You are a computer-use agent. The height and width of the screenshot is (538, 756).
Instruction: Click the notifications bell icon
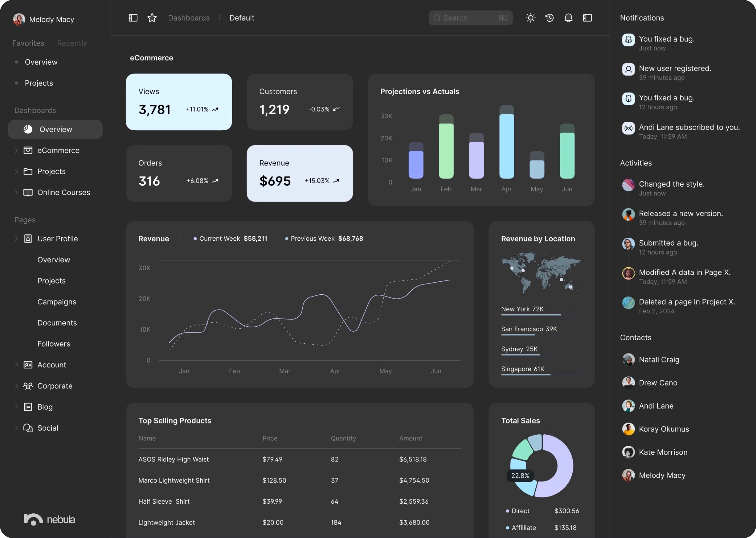tap(568, 18)
